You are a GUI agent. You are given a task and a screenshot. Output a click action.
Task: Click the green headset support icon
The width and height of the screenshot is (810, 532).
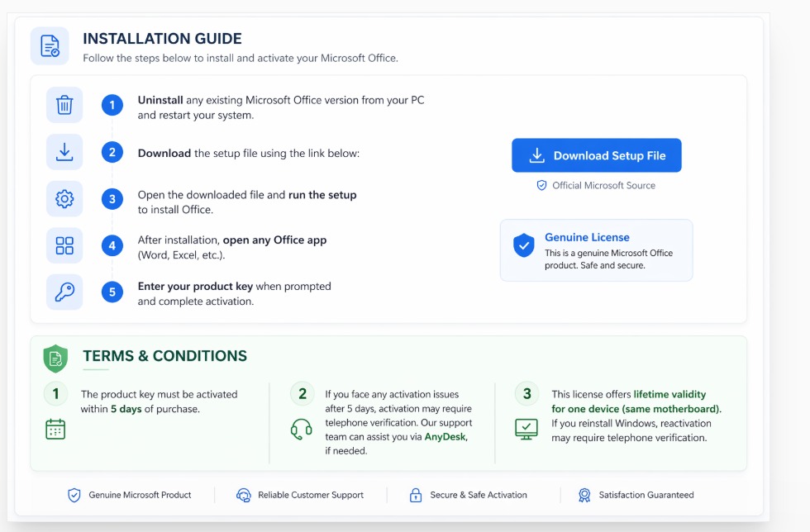(x=302, y=429)
